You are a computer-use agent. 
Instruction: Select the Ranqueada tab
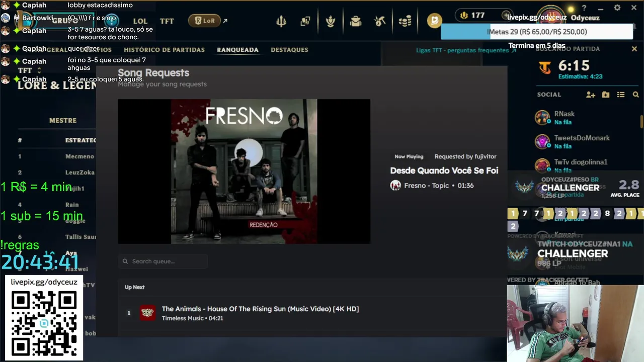tap(237, 50)
